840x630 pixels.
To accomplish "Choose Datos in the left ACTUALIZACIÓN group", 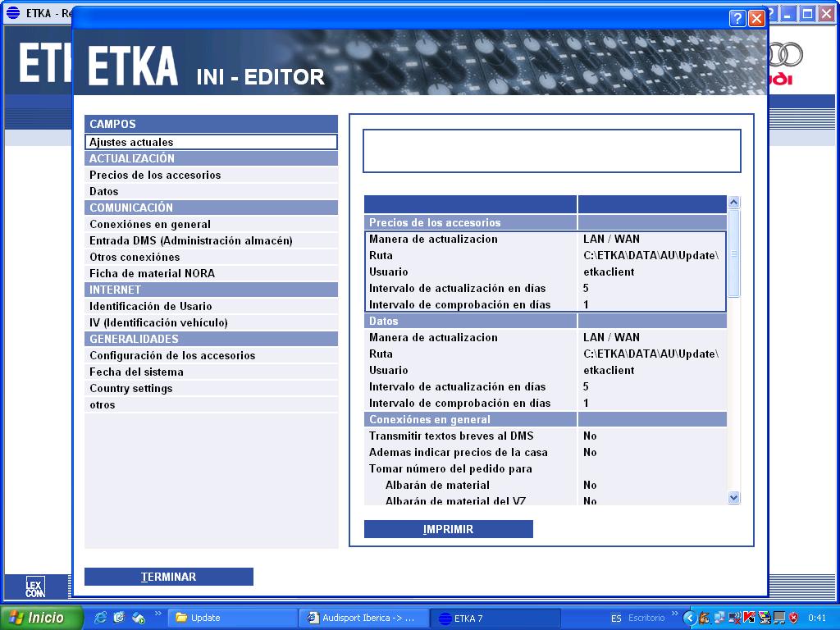I will coord(211,191).
